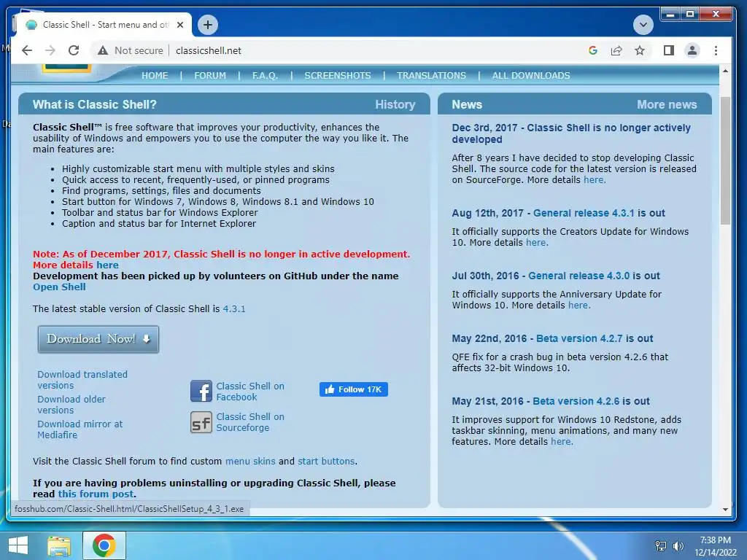747x560 pixels.
Task: Open the F.A.Q. navigation item
Action: click(265, 76)
